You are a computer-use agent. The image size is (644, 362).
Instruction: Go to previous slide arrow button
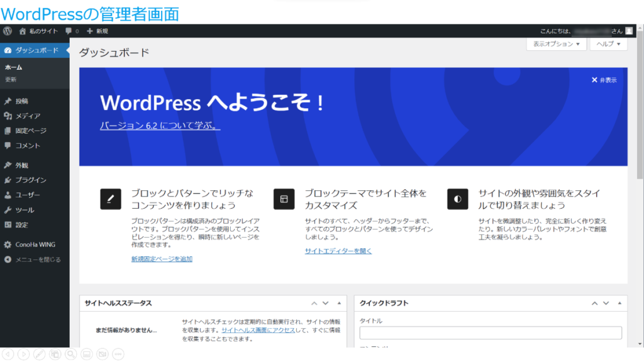click(8, 354)
